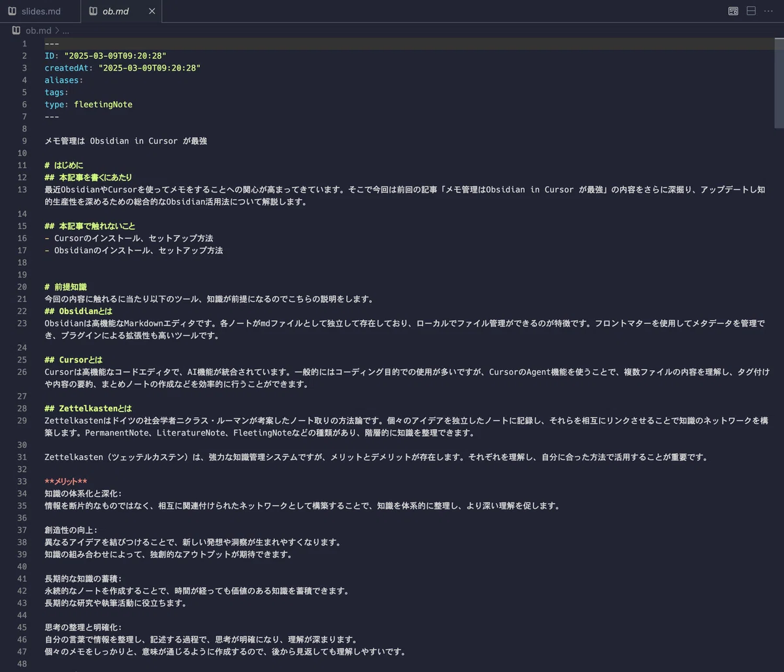Expand the breadcrumb ellipsis segment
Screen dimensions: 784x672
click(65, 30)
